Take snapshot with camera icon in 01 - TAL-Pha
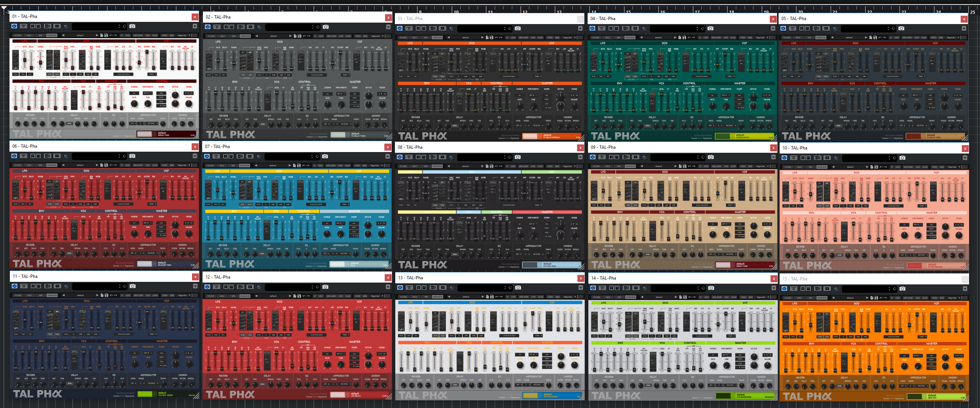 [132, 26]
